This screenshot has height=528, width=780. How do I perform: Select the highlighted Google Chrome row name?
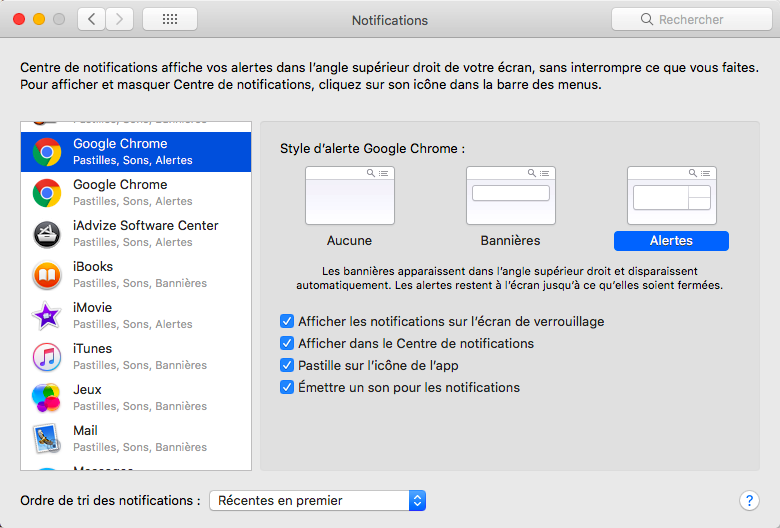click(x=120, y=143)
